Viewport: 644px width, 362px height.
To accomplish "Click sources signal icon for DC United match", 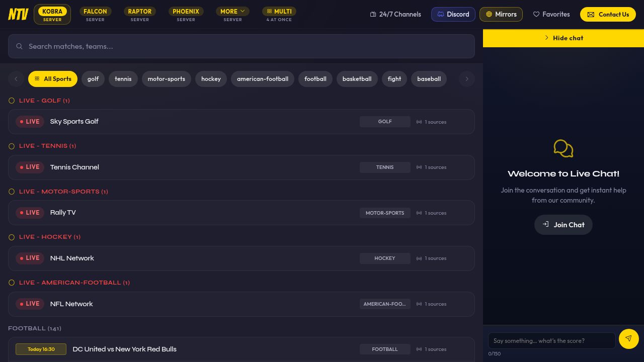I will click(419, 349).
